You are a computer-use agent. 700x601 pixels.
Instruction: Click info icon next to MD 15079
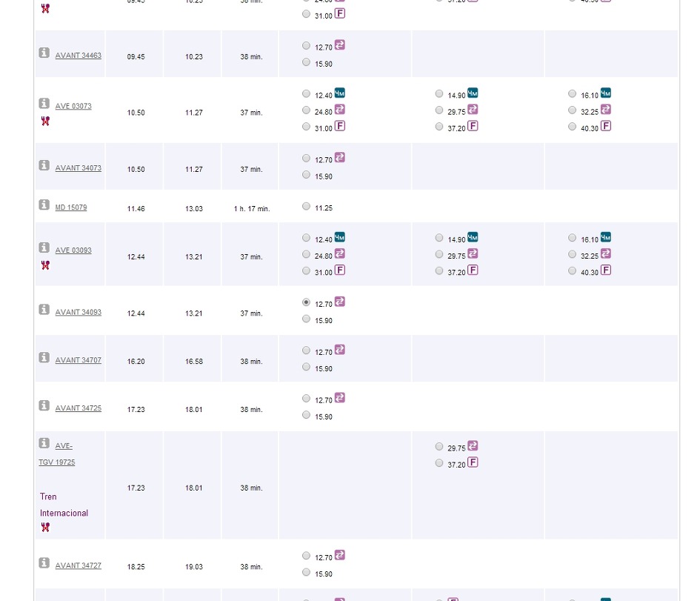[44, 205]
